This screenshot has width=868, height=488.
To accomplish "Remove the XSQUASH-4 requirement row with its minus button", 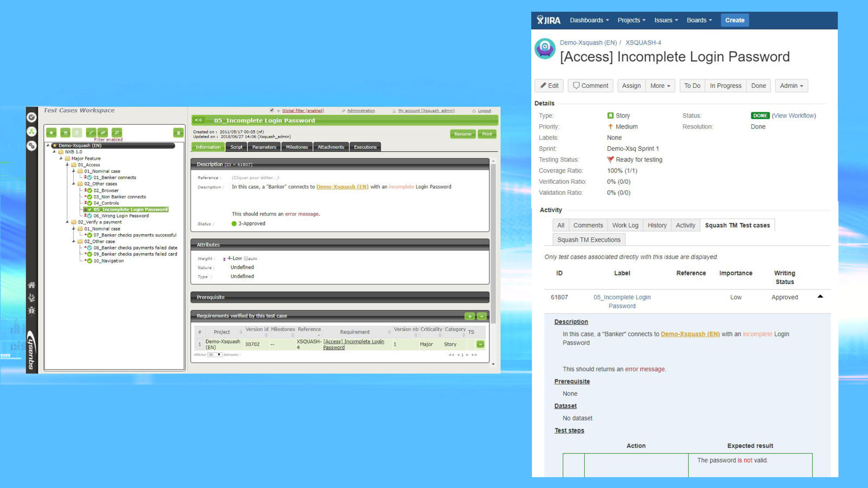I will (480, 344).
